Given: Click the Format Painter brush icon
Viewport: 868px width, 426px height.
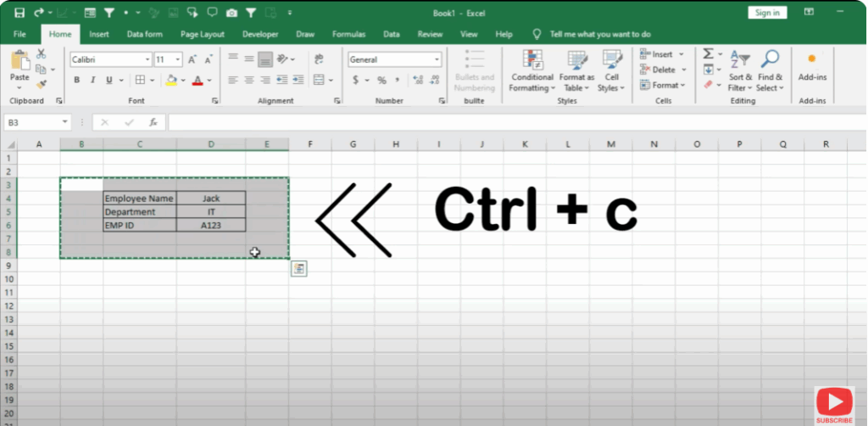Looking at the screenshot, I should (x=41, y=85).
